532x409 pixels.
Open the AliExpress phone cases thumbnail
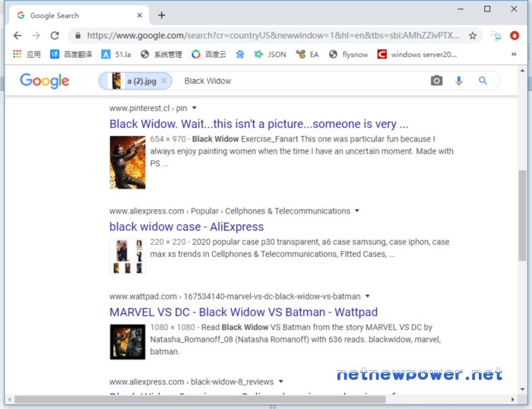click(x=128, y=256)
